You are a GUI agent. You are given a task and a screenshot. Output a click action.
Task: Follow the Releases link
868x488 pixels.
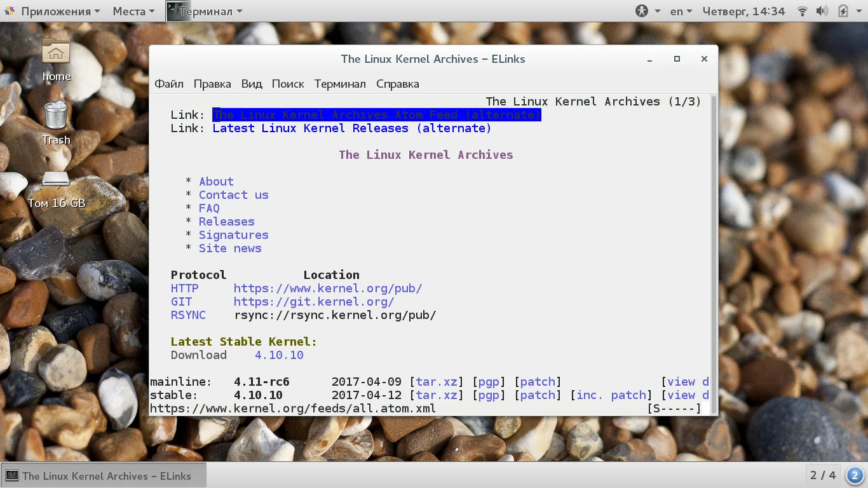point(227,222)
